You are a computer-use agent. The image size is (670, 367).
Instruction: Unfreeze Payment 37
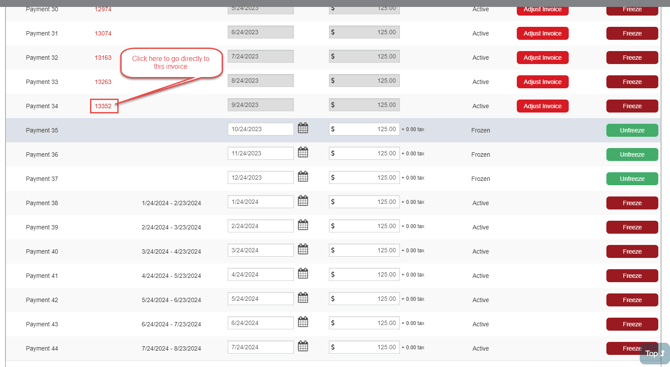[x=632, y=179]
